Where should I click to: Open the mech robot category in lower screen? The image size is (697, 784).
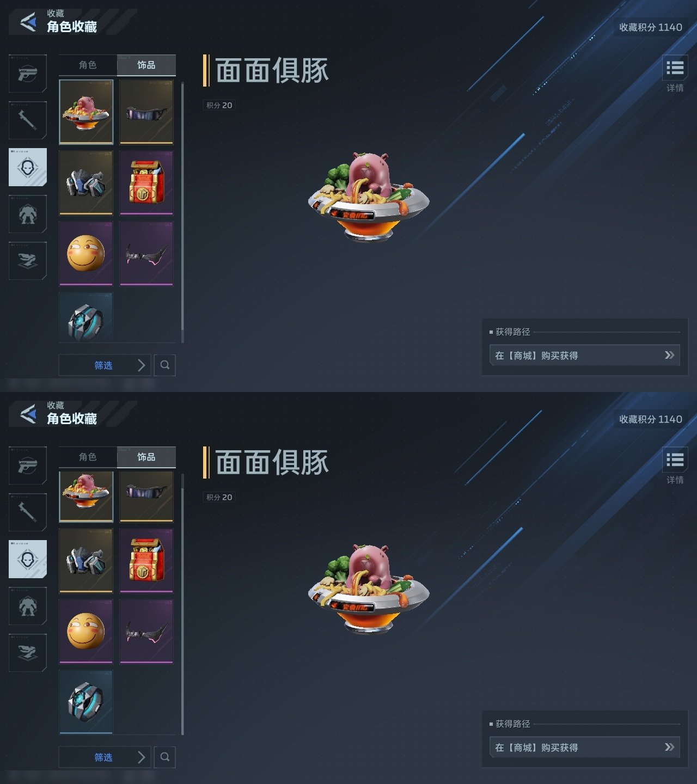28,606
